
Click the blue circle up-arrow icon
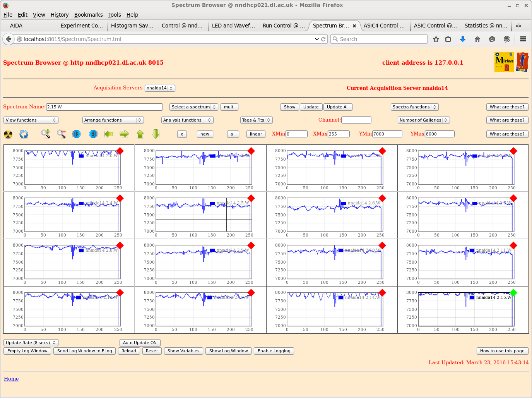(93, 134)
